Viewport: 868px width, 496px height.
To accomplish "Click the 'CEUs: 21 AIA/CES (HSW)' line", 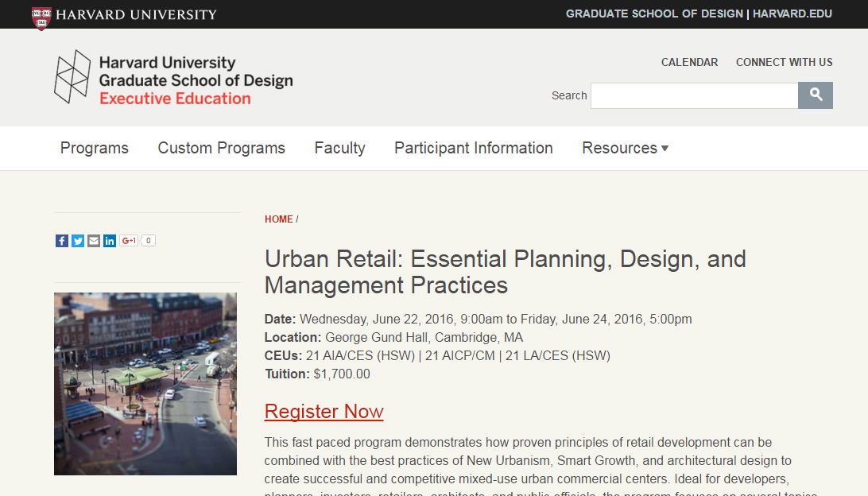I will coord(437,356).
